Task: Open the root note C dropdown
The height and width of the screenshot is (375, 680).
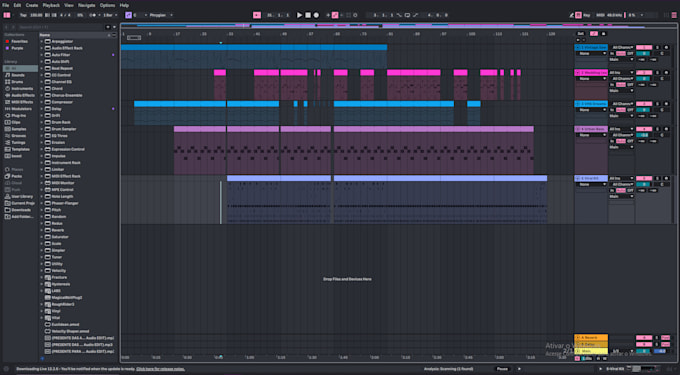Action: [140, 15]
